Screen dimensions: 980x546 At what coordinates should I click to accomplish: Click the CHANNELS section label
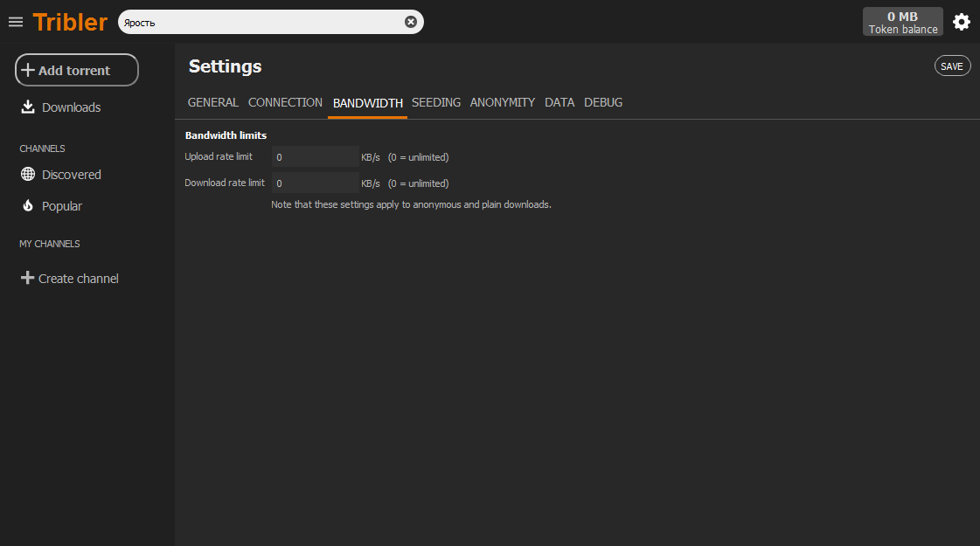click(42, 149)
